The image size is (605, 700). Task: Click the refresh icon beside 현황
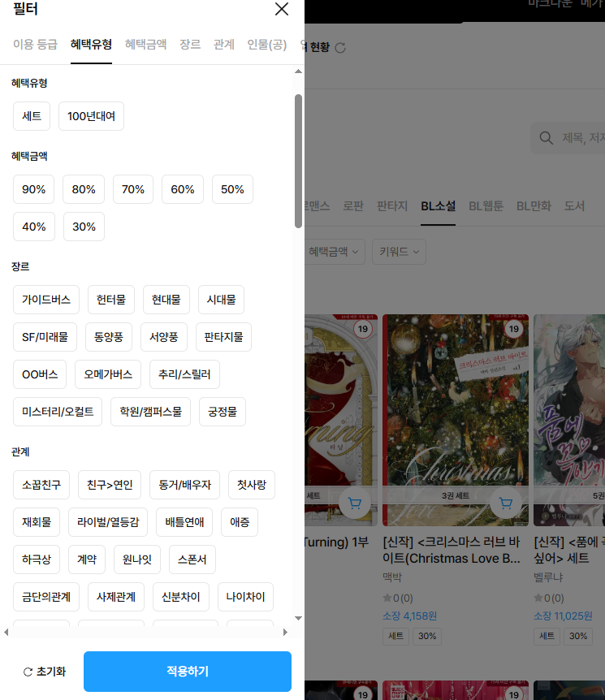tap(340, 48)
